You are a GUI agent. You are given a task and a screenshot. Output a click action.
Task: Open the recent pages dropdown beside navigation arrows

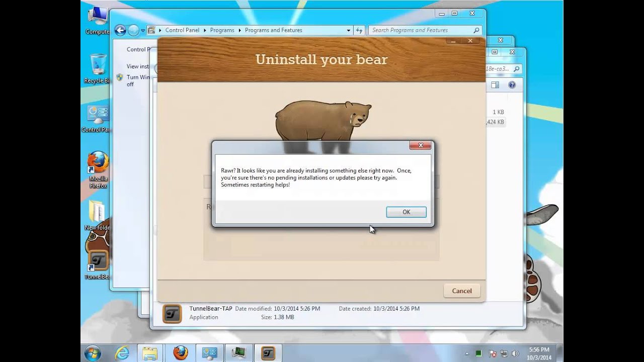point(143,31)
